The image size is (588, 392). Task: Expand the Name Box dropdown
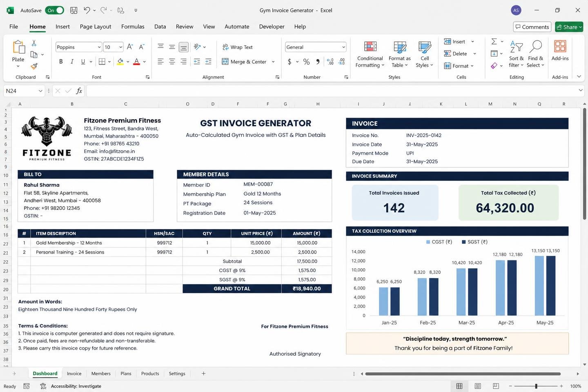point(40,91)
